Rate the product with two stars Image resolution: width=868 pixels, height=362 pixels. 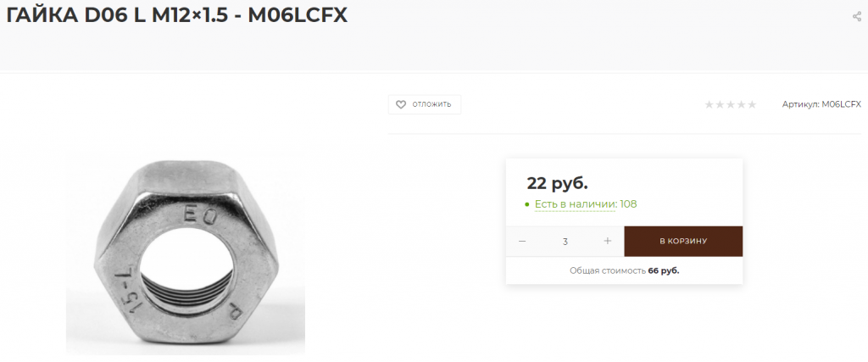click(x=720, y=104)
